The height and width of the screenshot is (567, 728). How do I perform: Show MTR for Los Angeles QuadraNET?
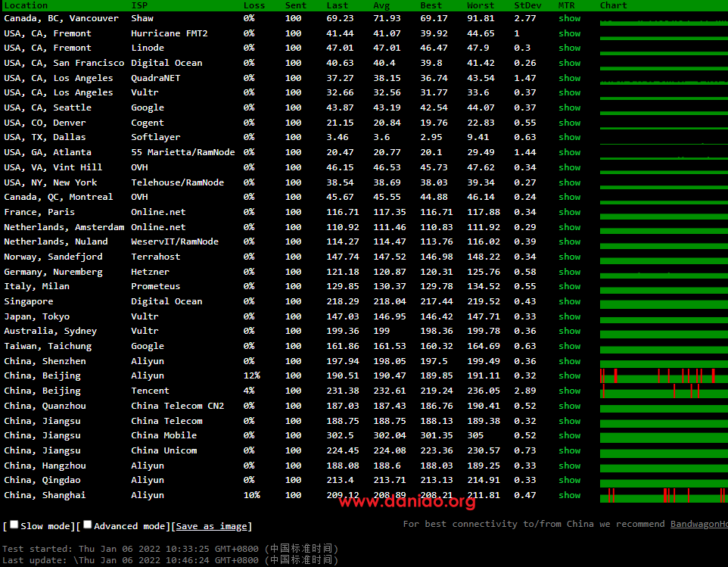pos(569,78)
